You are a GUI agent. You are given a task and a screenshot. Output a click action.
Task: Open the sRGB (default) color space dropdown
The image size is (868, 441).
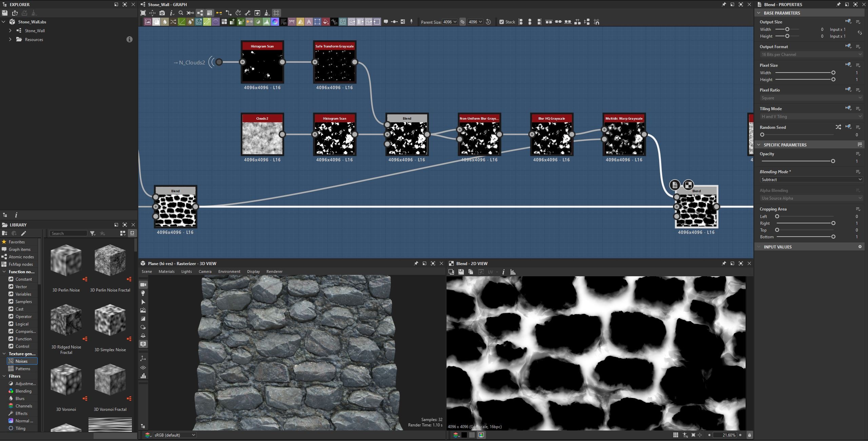tap(175, 435)
